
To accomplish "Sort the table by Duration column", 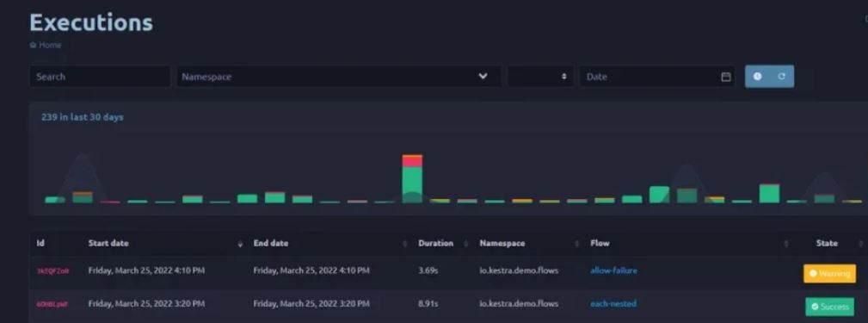I will (x=435, y=243).
